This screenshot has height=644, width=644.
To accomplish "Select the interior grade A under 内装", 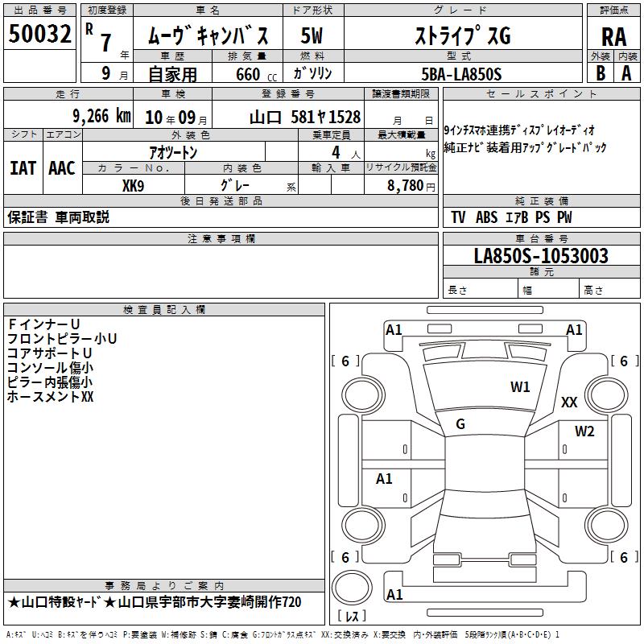I will (626, 73).
